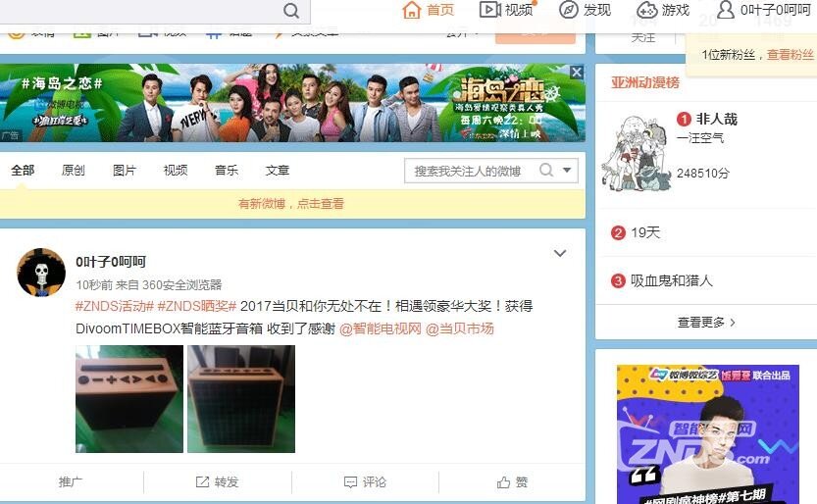Open the second speaker photo thumbnail
Image resolution: width=817 pixels, height=504 pixels.
tap(241, 399)
